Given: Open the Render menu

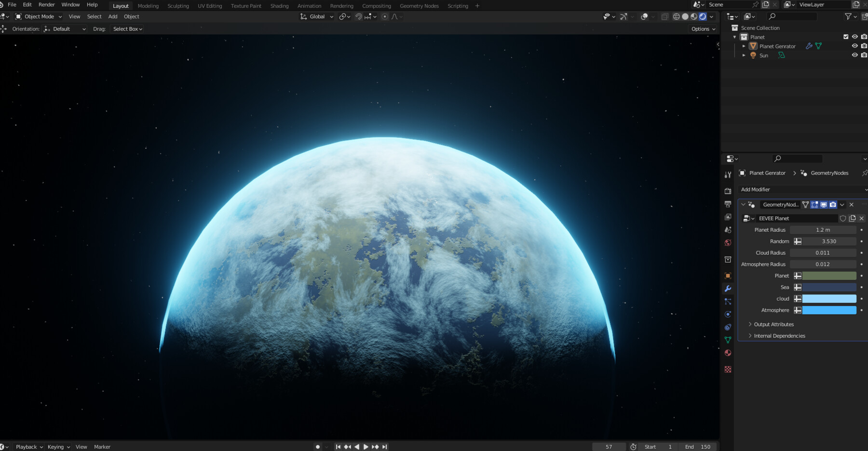Looking at the screenshot, I should pyautogui.click(x=47, y=5).
